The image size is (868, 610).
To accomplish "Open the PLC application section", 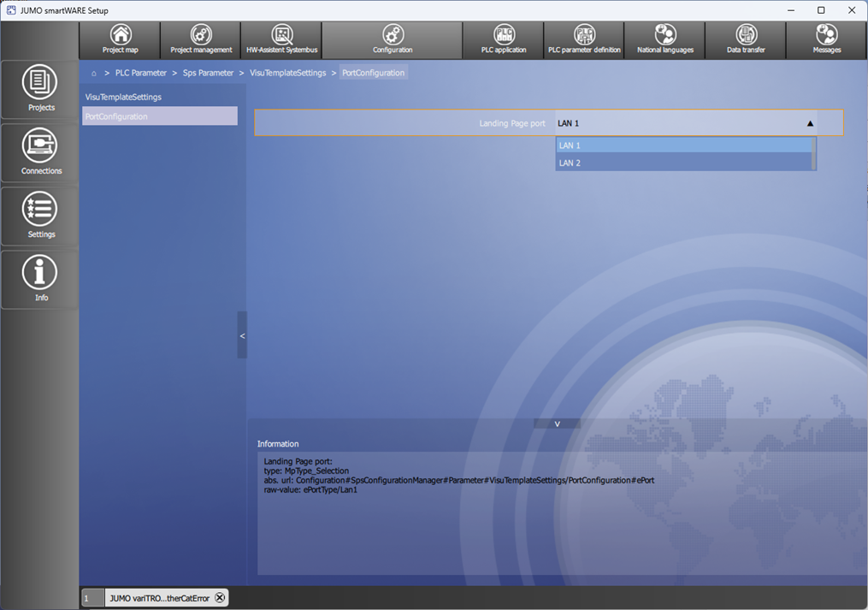I will point(504,39).
